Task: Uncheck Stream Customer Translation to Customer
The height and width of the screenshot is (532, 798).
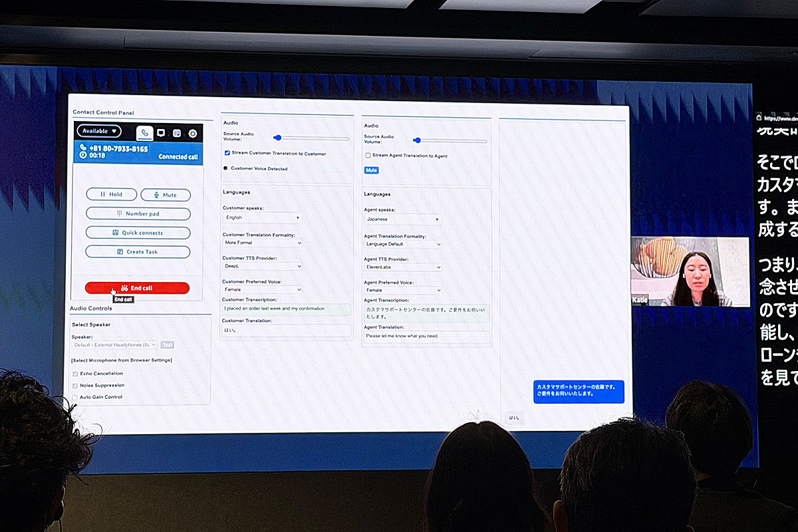Action: click(227, 154)
